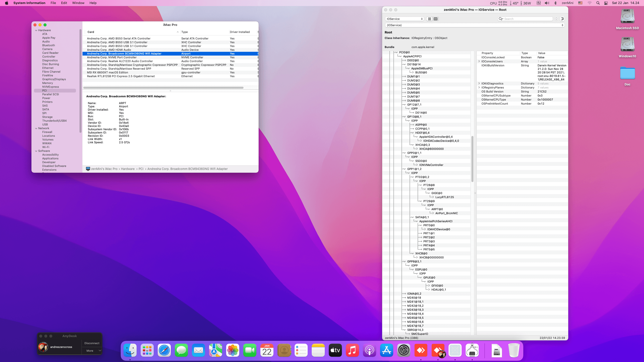Open Photos from the Dock

[233, 350]
